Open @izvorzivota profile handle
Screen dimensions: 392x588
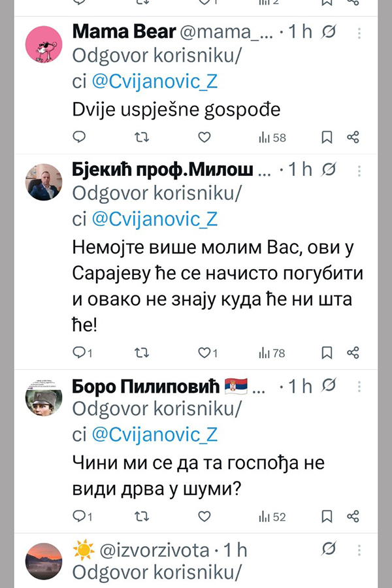point(155,549)
